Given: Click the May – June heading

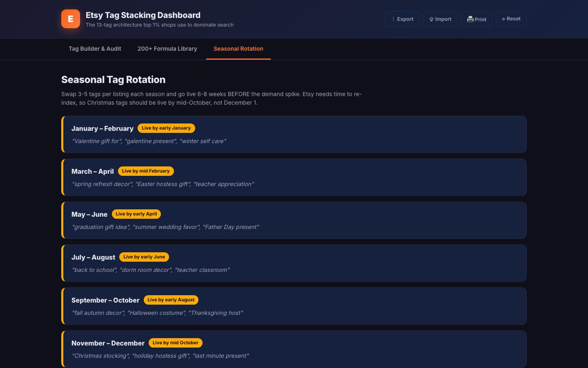Looking at the screenshot, I should coord(89,214).
